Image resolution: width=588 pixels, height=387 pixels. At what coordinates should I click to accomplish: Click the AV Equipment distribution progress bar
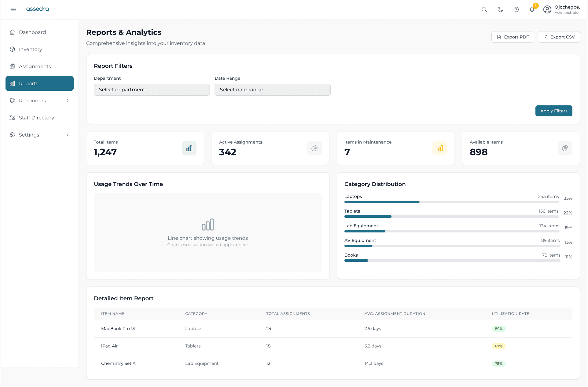[x=452, y=246]
